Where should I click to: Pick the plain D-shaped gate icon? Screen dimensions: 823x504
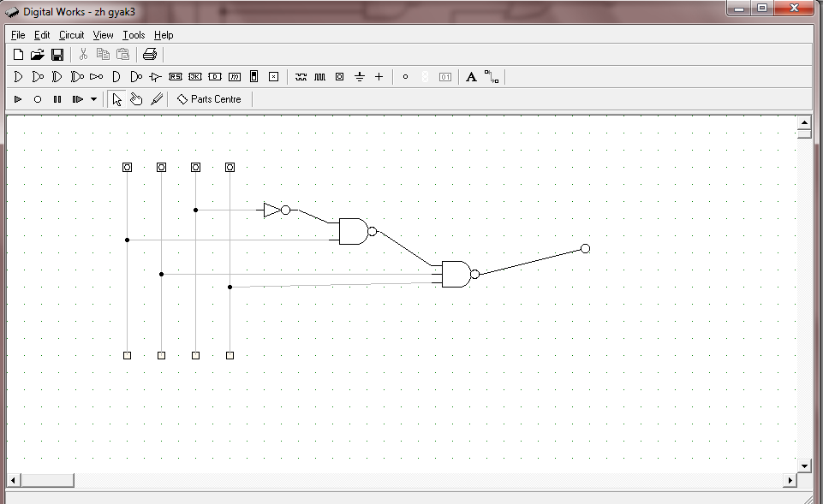(116, 77)
